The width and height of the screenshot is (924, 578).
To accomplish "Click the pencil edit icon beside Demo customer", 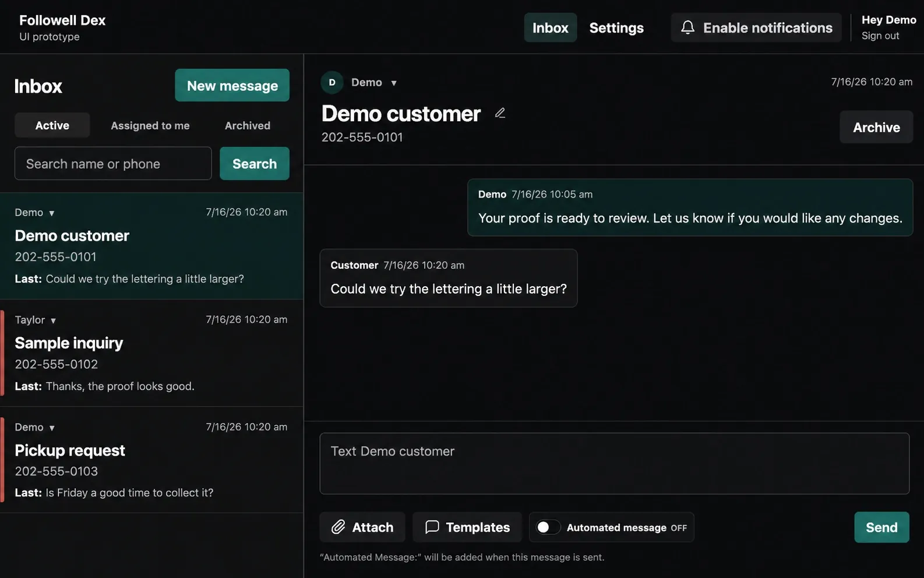I will [x=500, y=113].
